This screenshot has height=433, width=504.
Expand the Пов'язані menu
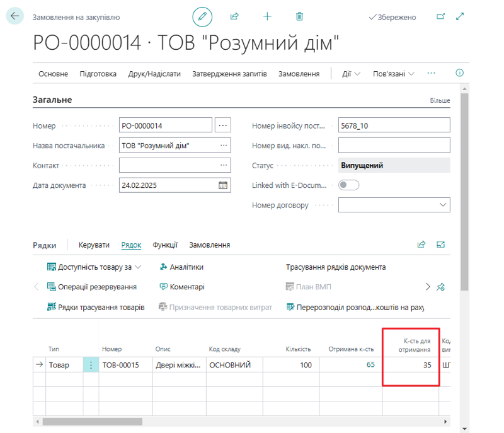tap(394, 74)
